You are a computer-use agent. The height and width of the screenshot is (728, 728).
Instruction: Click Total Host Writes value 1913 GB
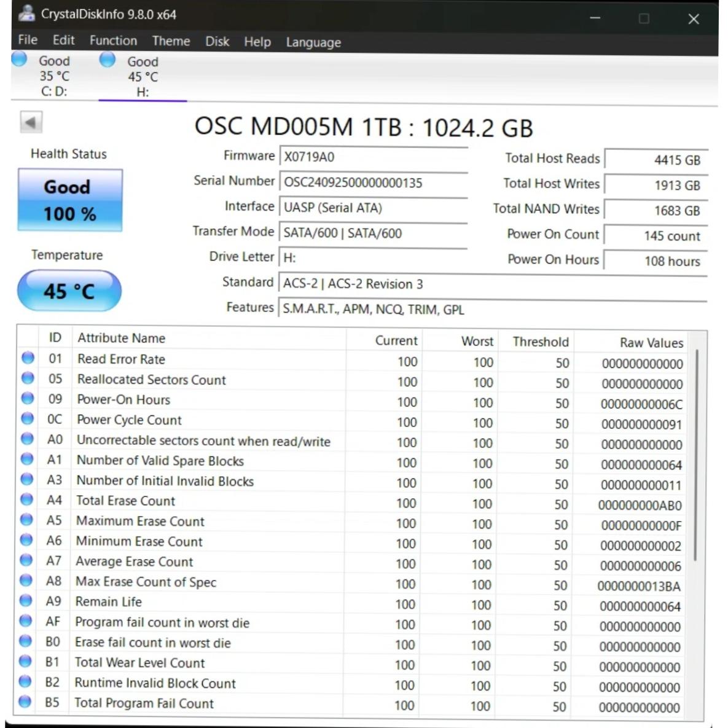point(657,186)
